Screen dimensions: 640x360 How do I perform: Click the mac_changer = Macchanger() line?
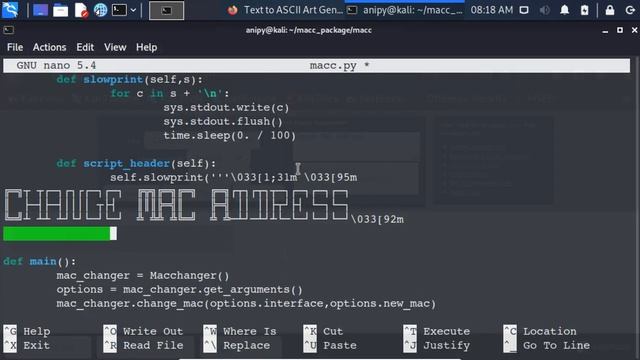[x=143, y=276]
